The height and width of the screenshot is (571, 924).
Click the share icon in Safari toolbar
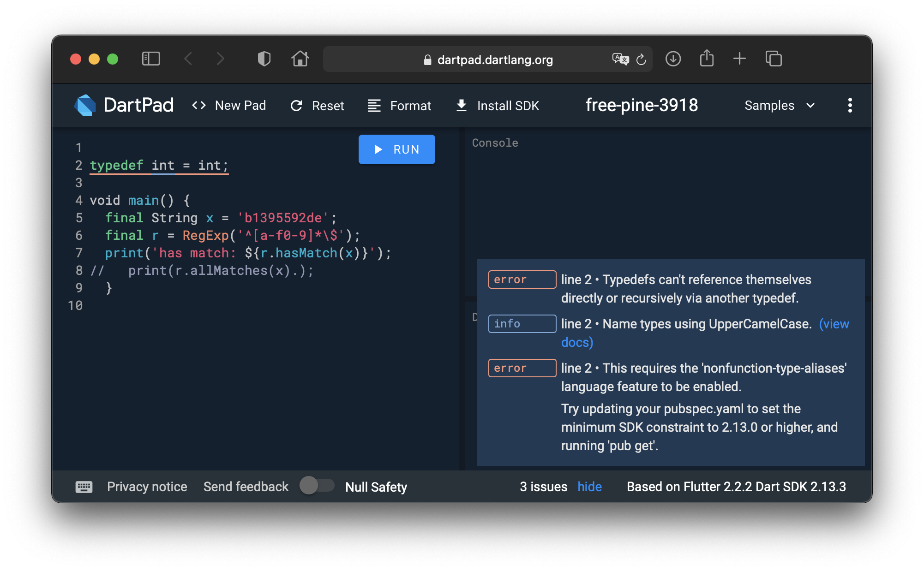tap(707, 58)
